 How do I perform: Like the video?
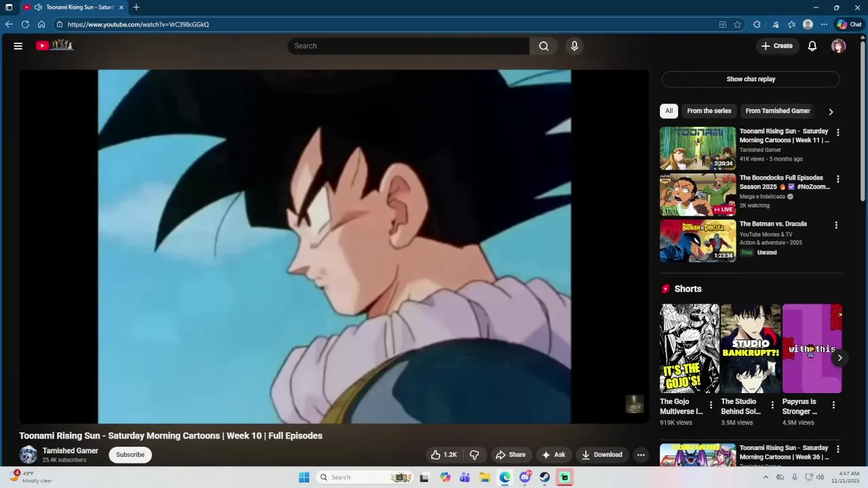point(443,455)
